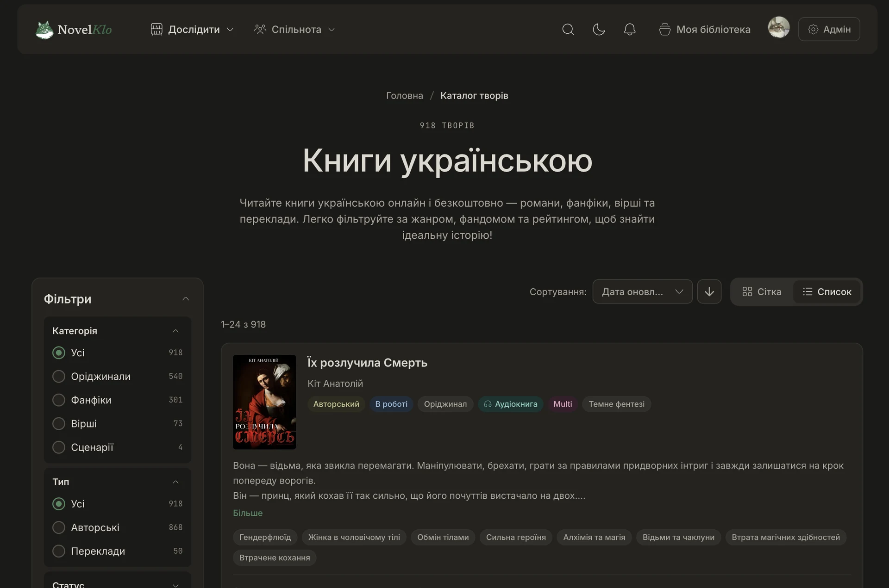The height and width of the screenshot is (588, 889).
Task: Select Вірші category radio button
Action: tap(59, 423)
